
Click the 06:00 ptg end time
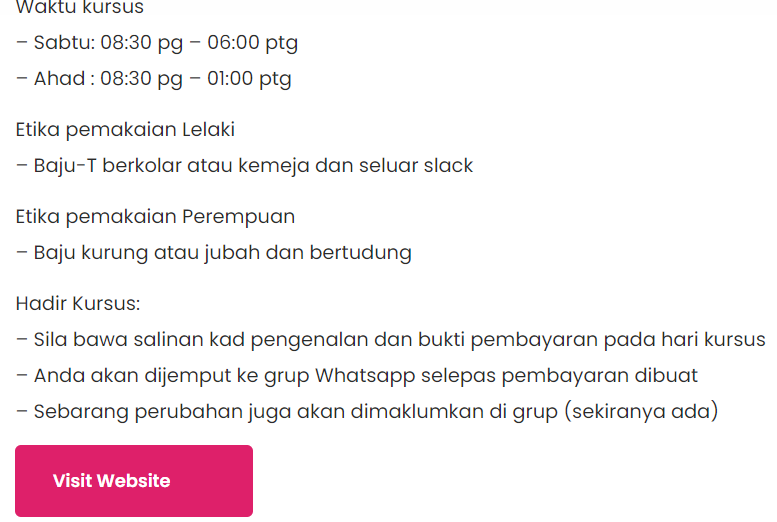pyautogui.click(x=252, y=43)
